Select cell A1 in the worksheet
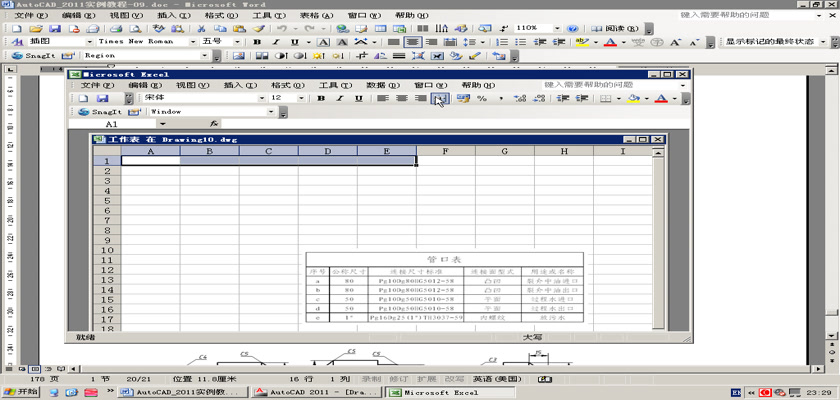Screen dimensions: 840x400 pos(151,161)
